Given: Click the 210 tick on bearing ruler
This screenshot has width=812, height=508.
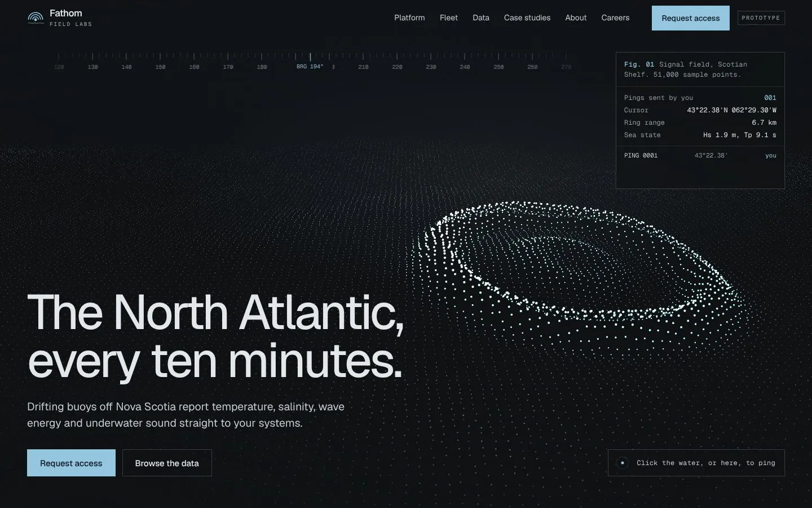Looking at the screenshot, I should (x=364, y=67).
